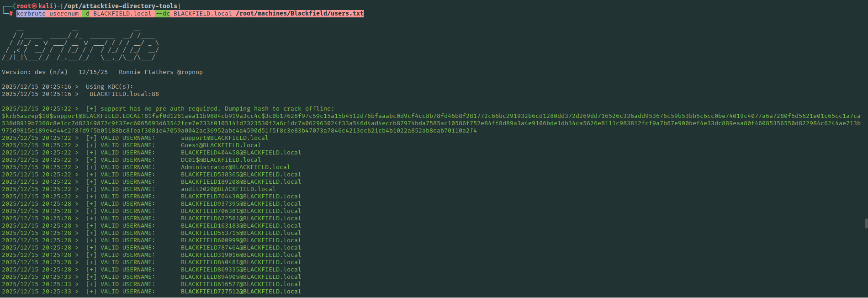The image size is (868, 298).
Task: Click the 'support has no pre auth' message
Action: click(210, 109)
